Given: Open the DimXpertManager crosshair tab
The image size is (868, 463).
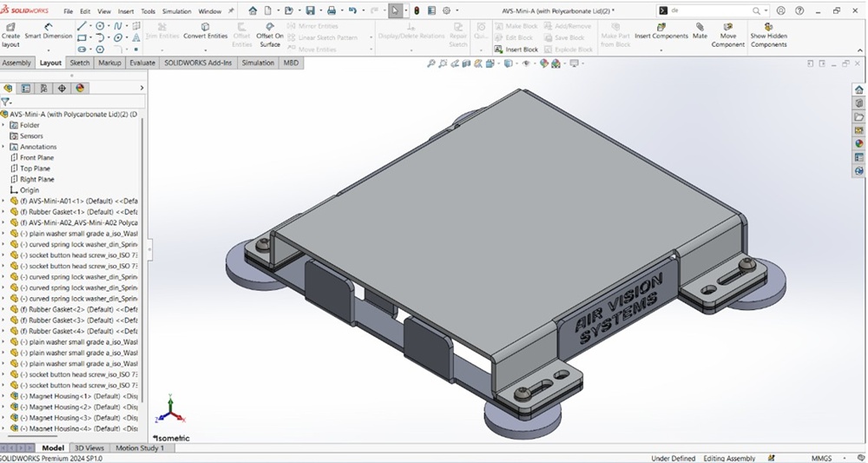Looking at the screenshot, I should 62,88.
